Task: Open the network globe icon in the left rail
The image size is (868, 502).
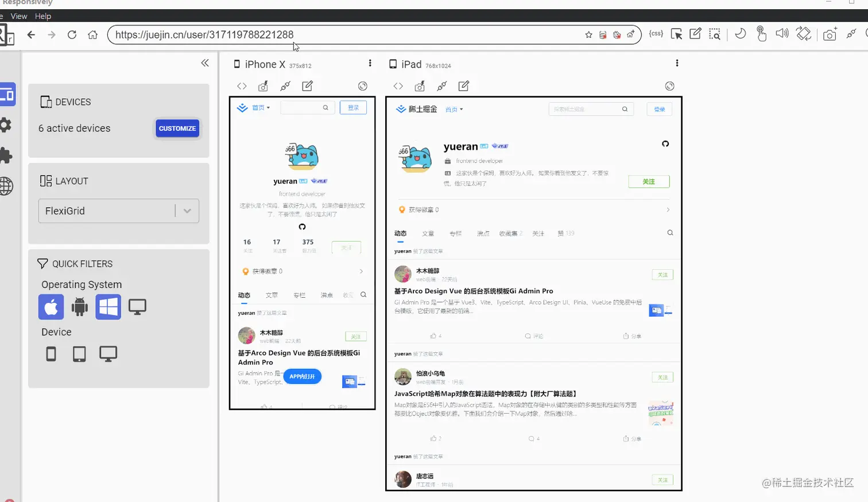Action: coord(6,186)
